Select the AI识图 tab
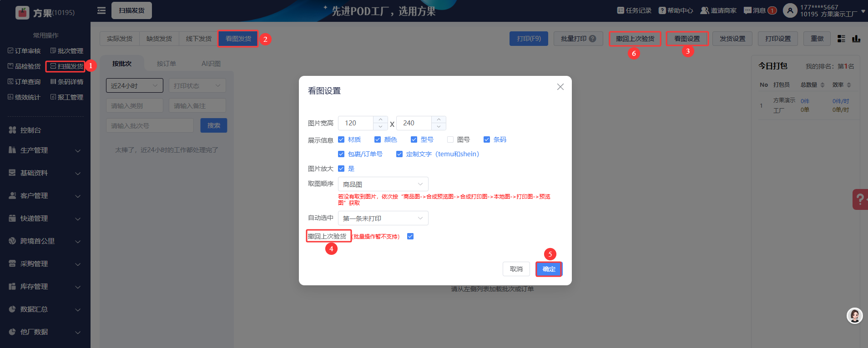The width and height of the screenshot is (868, 348). click(x=211, y=64)
